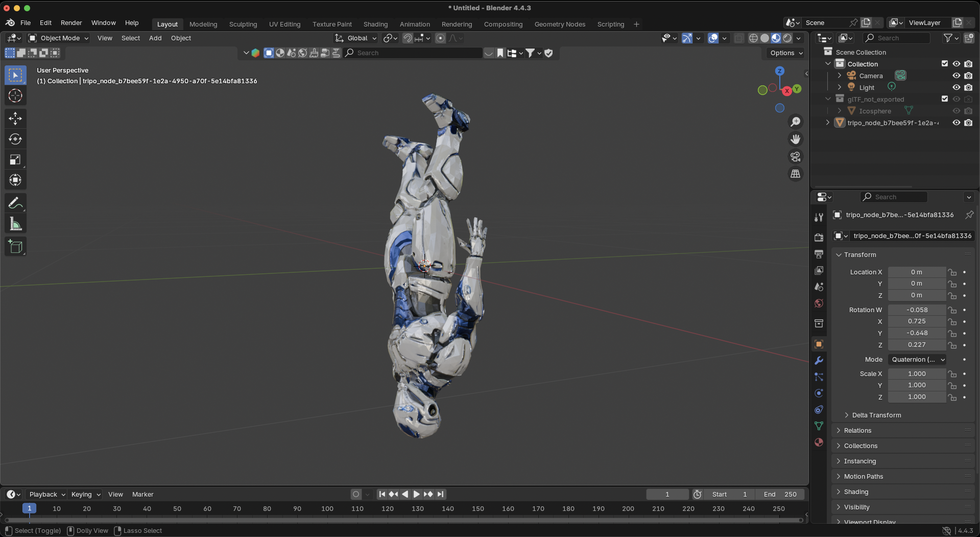This screenshot has width=980, height=537.
Task: Select the Measure ruler tool
Action: pos(15,224)
